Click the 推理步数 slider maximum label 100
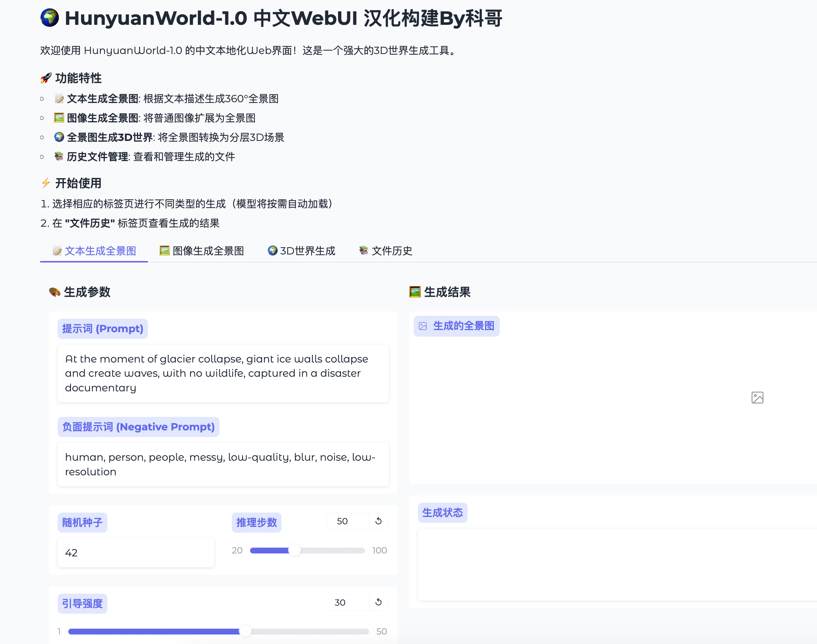 pyautogui.click(x=379, y=551)
